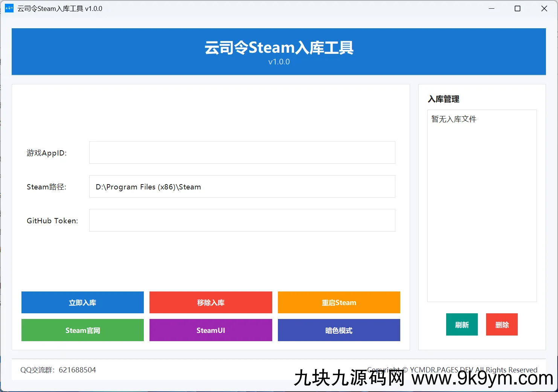Close the 云司令Steam入库工具 window

(544, 8)
